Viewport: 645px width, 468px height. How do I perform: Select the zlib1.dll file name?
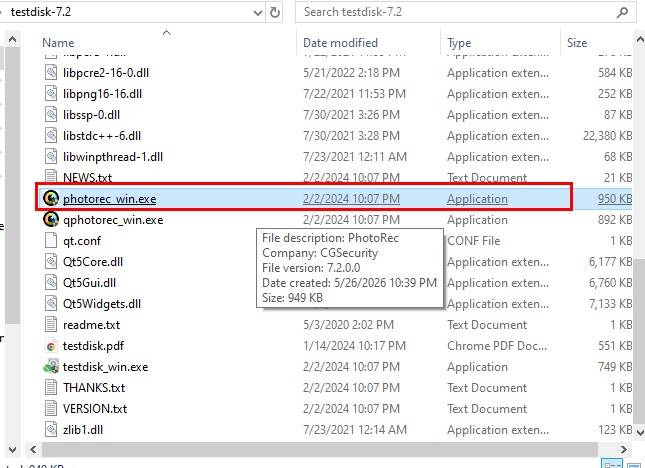coord(83,430)
